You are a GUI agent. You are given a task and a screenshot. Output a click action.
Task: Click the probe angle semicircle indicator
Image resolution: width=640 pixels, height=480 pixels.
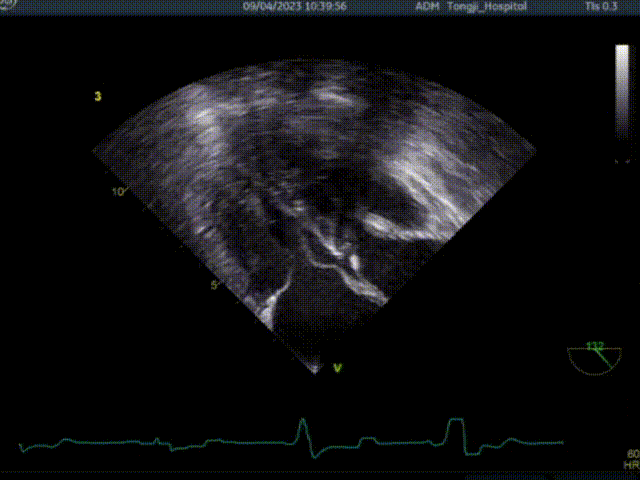(594, 359)
